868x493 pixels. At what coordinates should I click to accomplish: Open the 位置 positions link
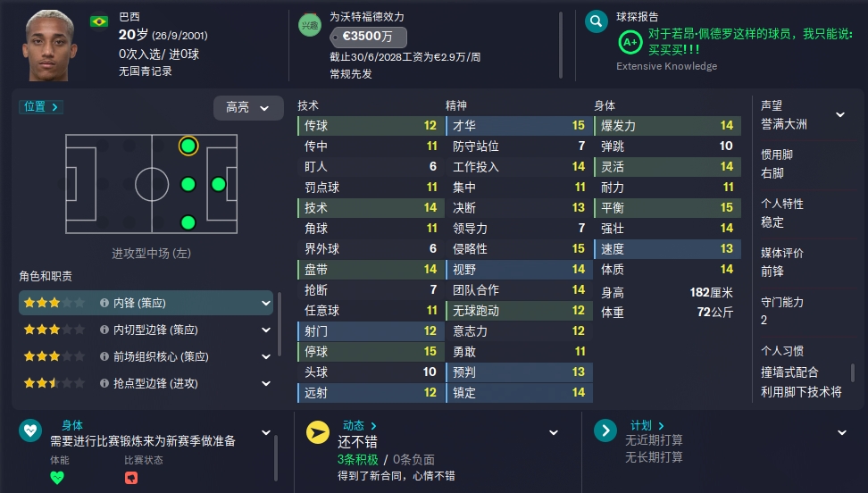41,106
